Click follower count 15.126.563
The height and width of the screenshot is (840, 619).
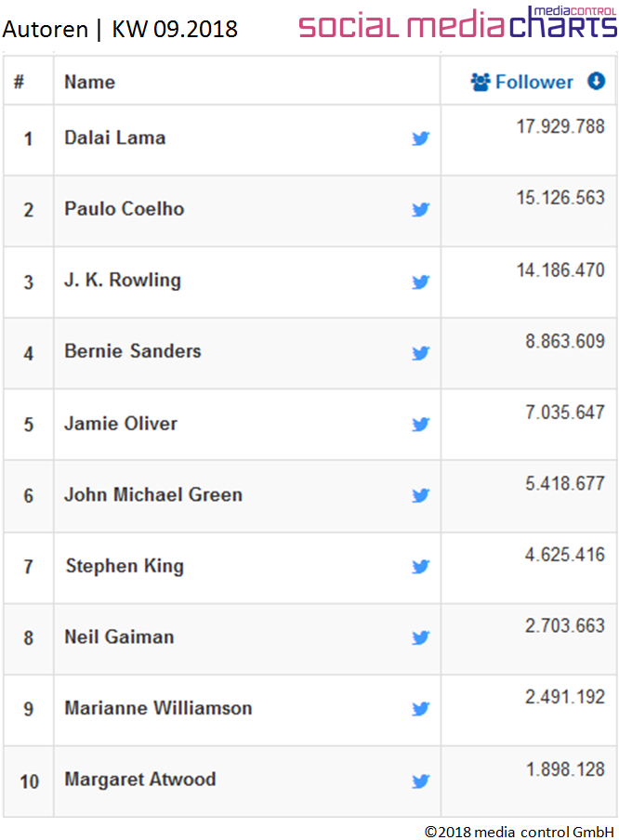pyautogui.click(x=560, y=198)
